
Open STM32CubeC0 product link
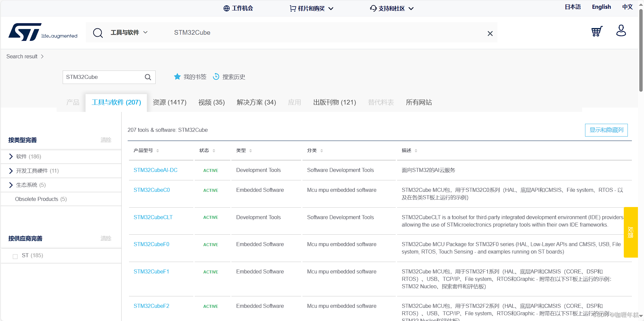[152, 190]
